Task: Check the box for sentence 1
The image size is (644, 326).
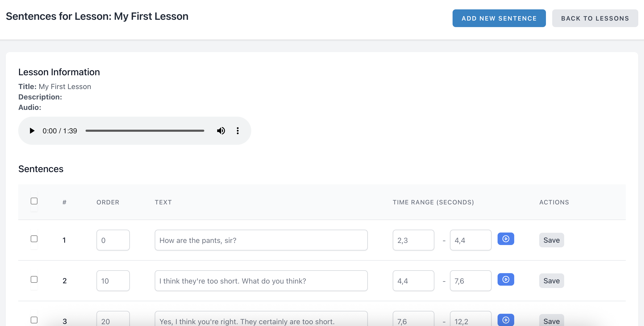Action: (34, 239)
